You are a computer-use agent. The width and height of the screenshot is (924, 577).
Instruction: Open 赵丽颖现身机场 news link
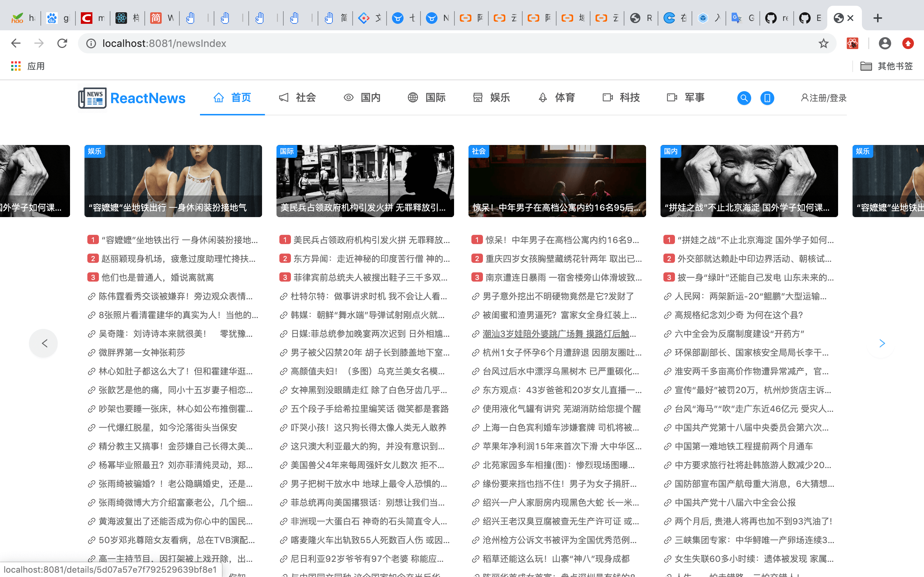178,259
